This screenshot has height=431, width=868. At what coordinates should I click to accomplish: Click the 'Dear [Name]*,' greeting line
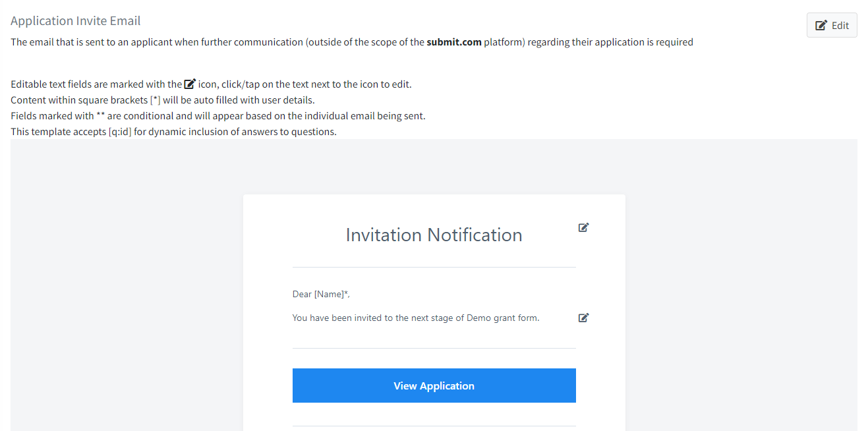coord(321,294)
